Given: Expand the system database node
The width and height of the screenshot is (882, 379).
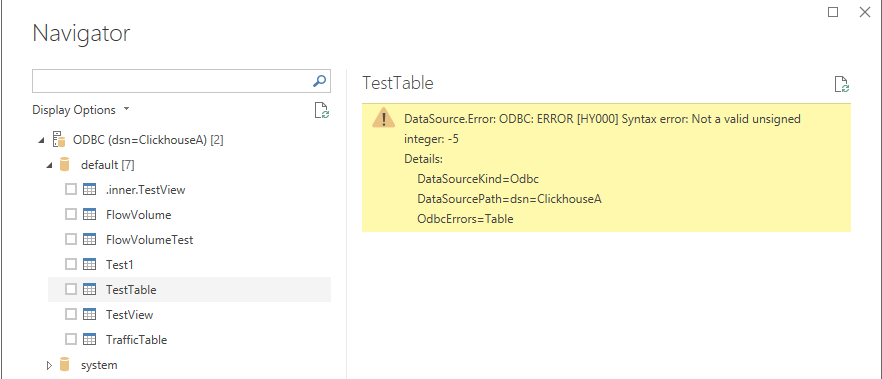Looking at the screenshot, I should (x=50, y=365).
